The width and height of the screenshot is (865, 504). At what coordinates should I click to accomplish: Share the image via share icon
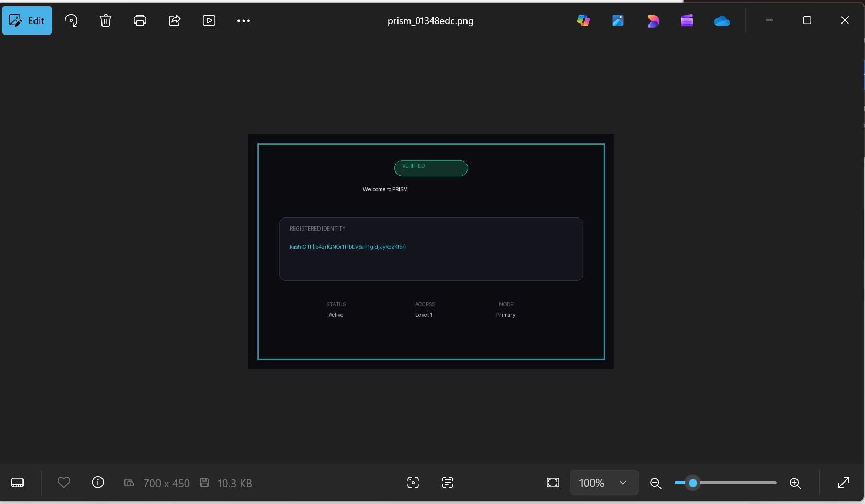175,20
